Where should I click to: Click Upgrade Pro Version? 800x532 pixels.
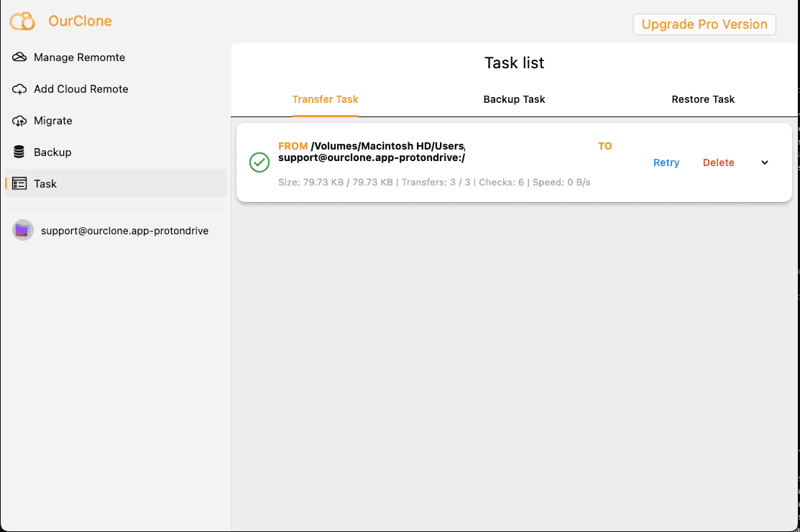704,24
